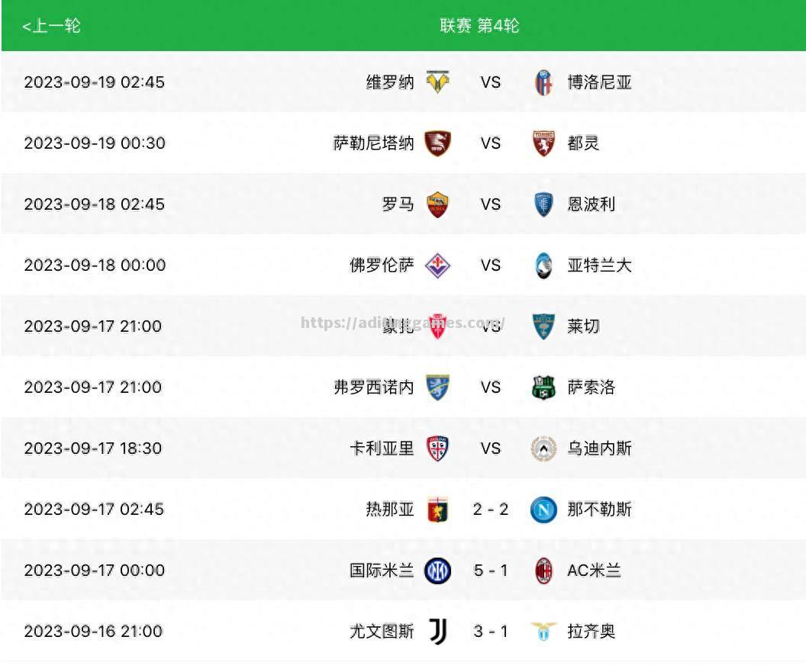Click the 萨勒尼塔纳 team name
The height and width of the screenshot is (672, 806).
pyautogui.click(x=374, y=143)
